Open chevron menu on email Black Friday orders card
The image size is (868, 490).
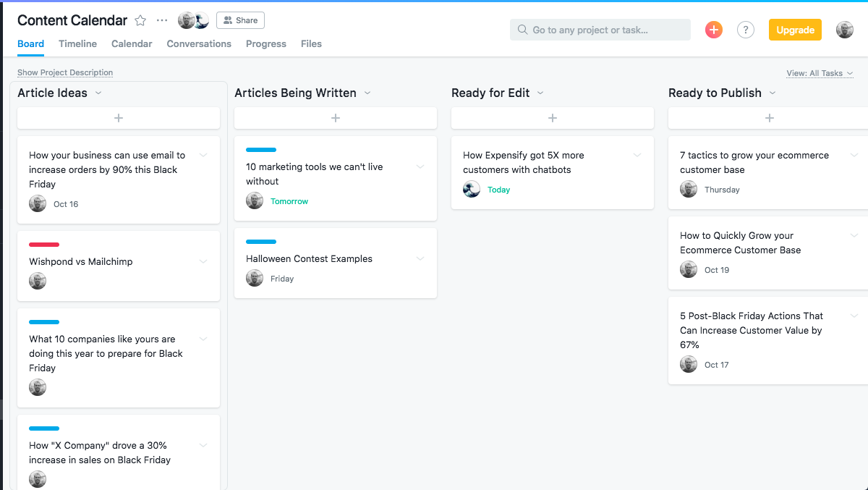[x=203, y=155]
